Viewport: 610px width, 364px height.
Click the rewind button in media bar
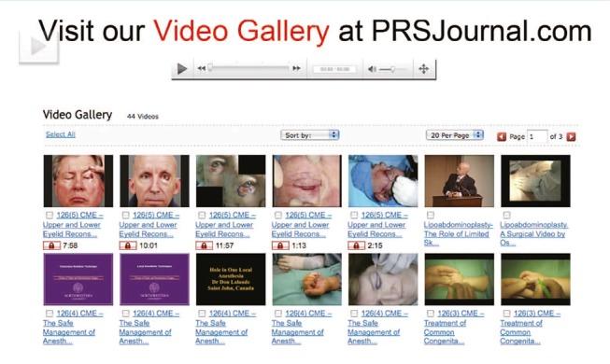[201, 68]
